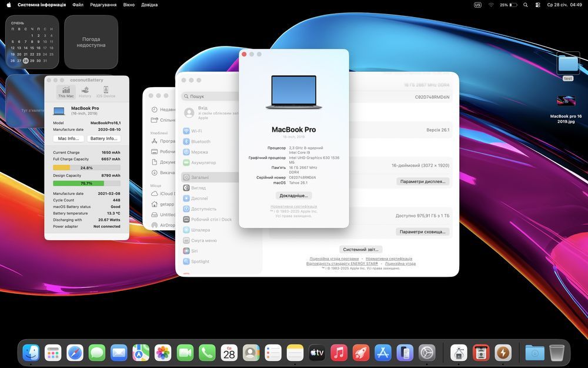Select MacBook pro 16 2019.jpg file
The height and width of the screenshot is (368, 588).
[566, 110]
